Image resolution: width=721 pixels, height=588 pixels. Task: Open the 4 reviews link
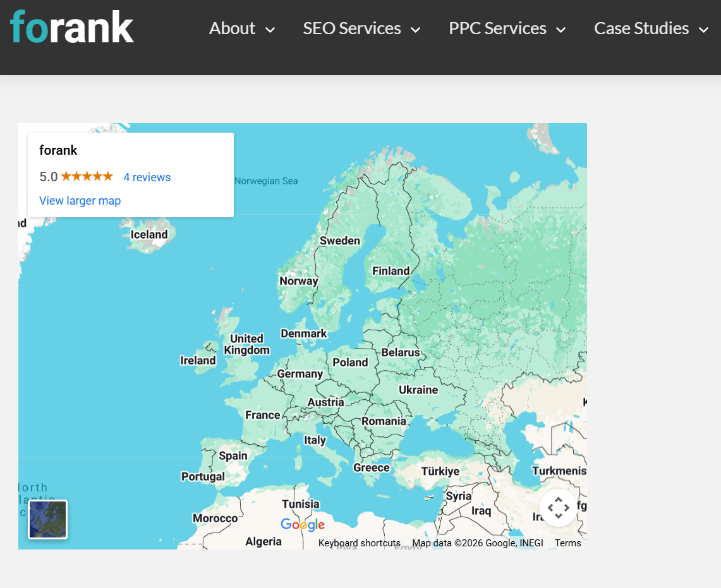tap(147, 177)
